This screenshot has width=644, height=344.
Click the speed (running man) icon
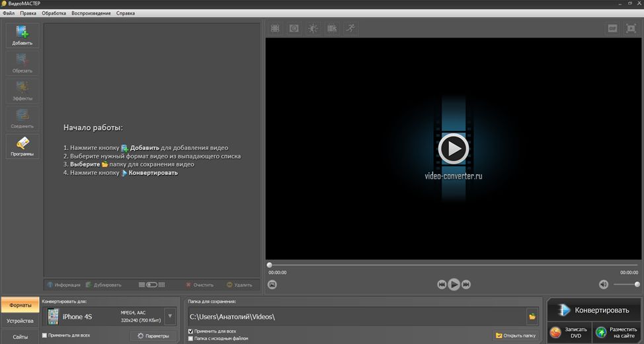pos(350,28)
